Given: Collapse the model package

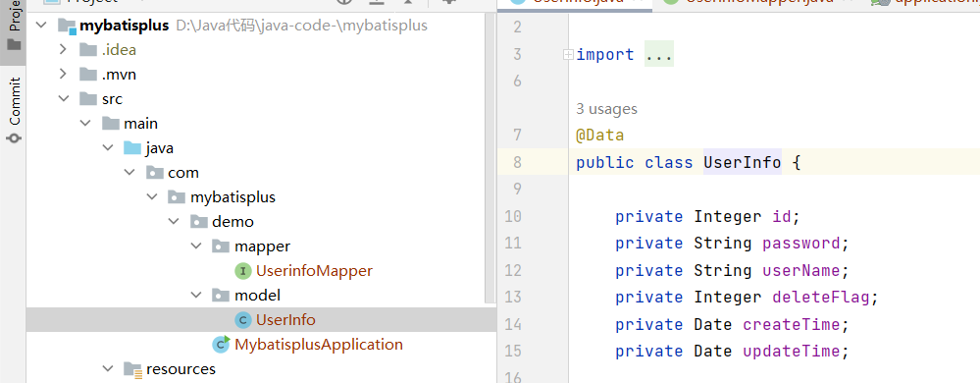Looking at the screenshot, I should 195,295.
